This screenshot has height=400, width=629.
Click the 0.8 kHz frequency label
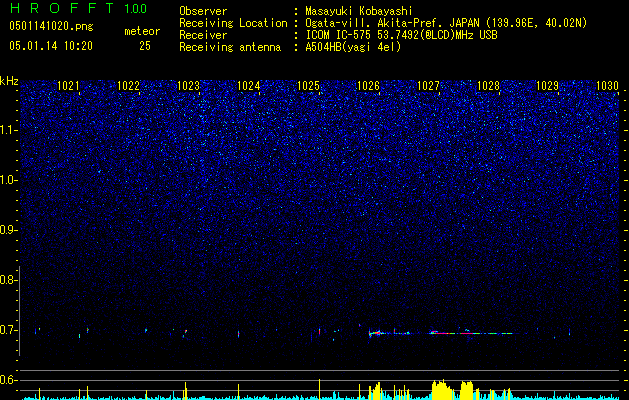[9, 280]
